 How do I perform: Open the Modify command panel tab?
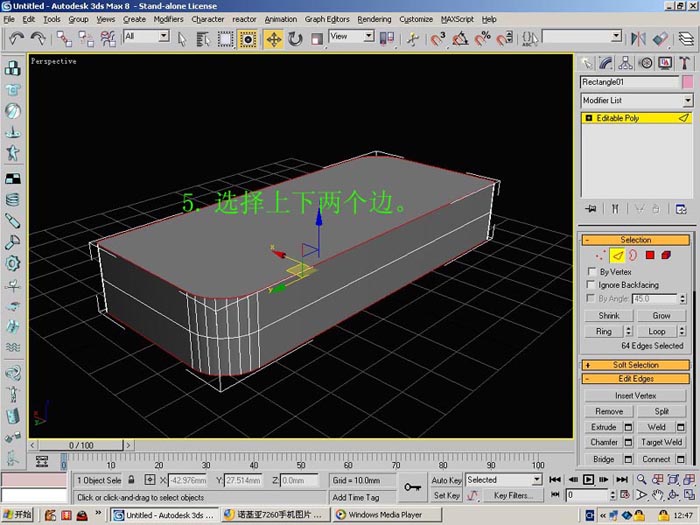pyautogui.click(x=606, y=63)
